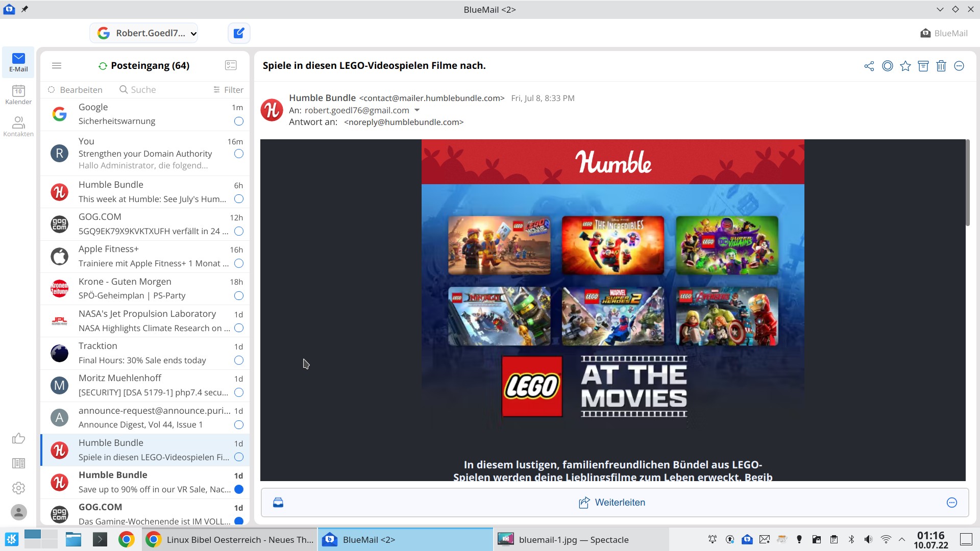
Task: Mark open email as unread circle icon
Action: pos(888,66)
